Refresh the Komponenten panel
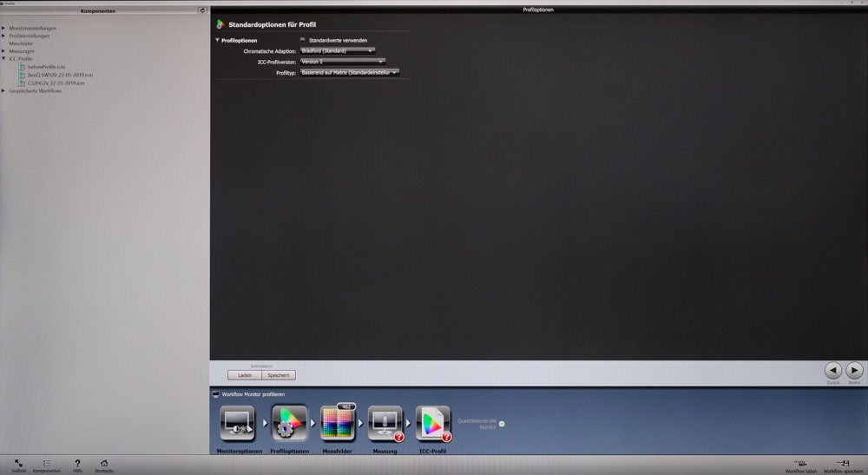Image resolution: width=868 pixels, height=475 pixels. pyautogui.click(x=202, y=11)
